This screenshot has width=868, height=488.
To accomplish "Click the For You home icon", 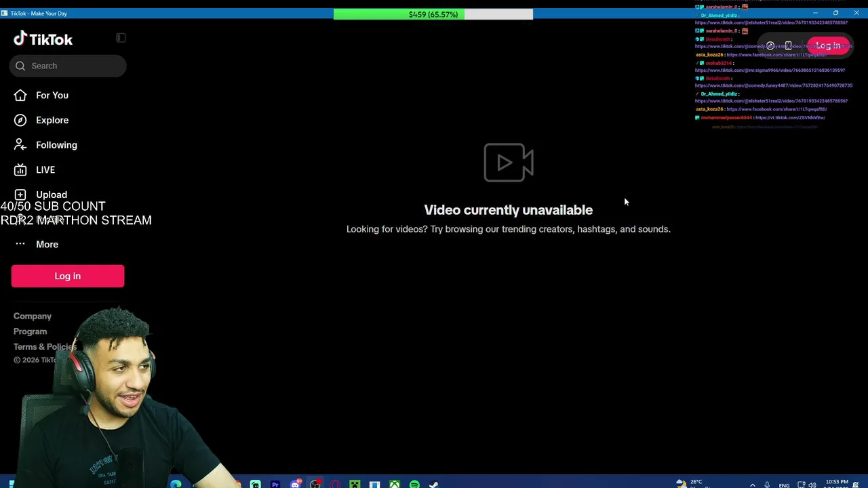I will coord(20,96).
